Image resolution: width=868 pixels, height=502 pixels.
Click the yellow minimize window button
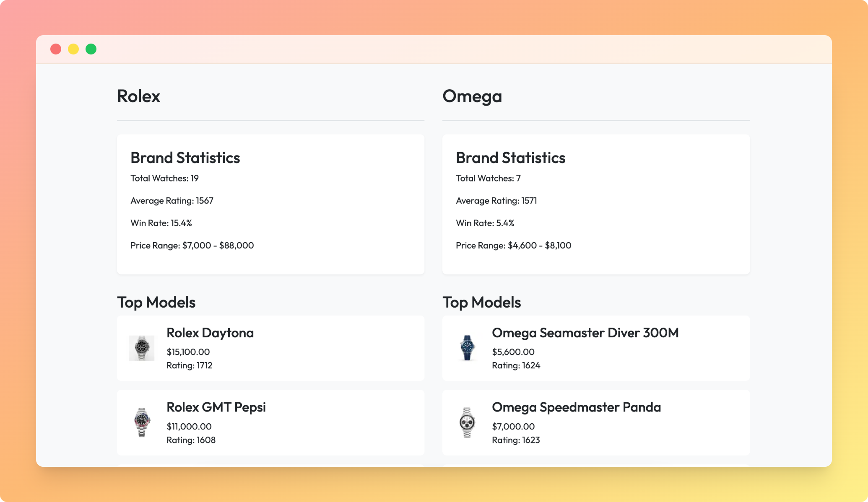tap(73, 49)
